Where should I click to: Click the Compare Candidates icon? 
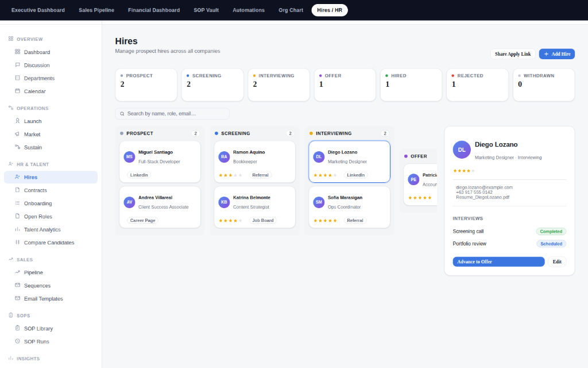coord(18,242)
